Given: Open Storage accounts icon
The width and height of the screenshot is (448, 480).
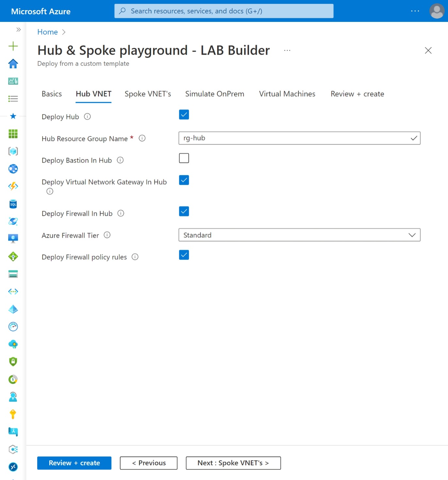Looking at the screenshot, I should [x=13, y=274].
